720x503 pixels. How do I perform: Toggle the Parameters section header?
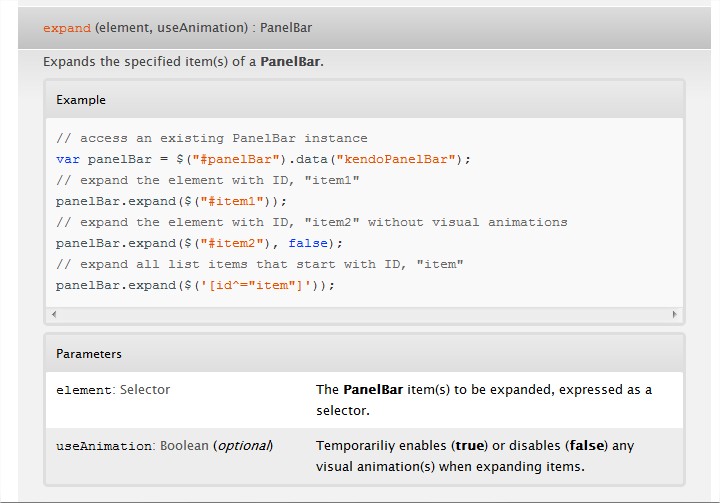click(89, 354)
